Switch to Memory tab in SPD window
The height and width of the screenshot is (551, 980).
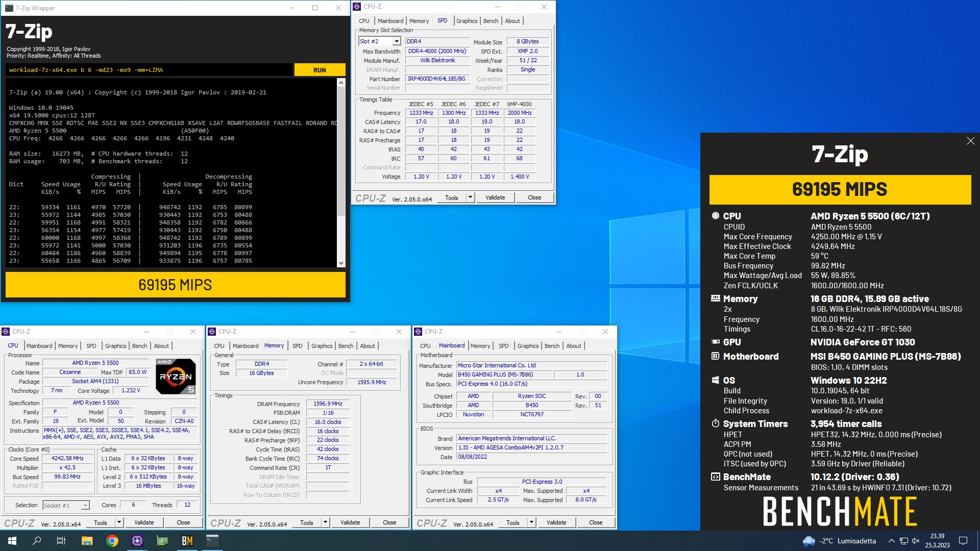[419, 21]
